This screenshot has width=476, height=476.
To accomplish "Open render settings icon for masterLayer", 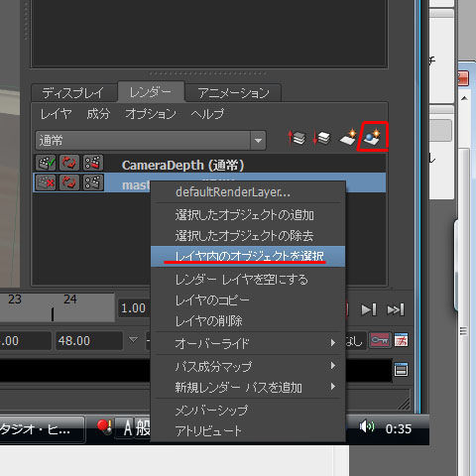I will [93, 182].
